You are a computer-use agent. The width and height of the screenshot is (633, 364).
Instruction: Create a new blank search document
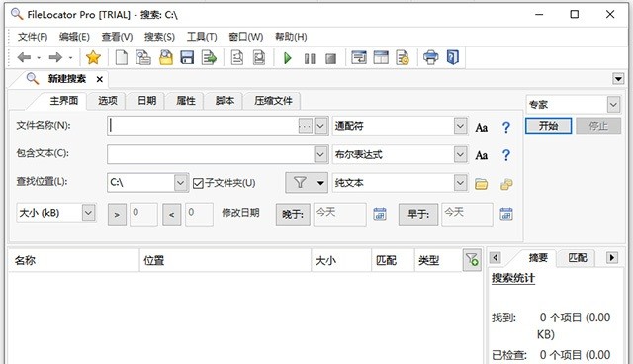click(121, 58)
